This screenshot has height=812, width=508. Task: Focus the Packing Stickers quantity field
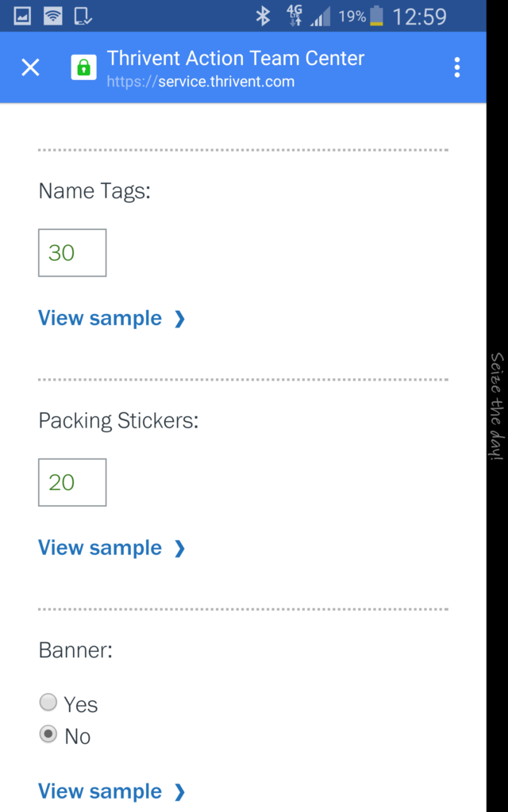[x=72, y=482]
